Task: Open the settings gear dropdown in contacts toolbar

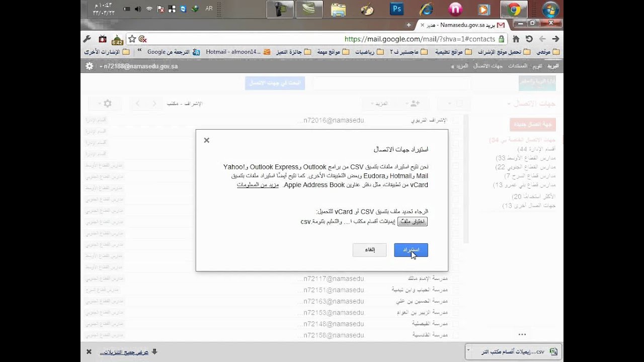Action: coord(105,104)
